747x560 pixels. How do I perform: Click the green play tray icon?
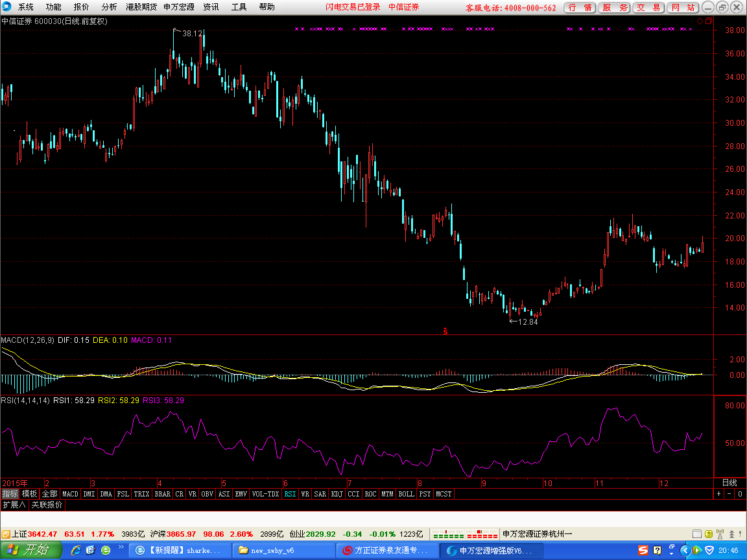click(x=697, y=550)
